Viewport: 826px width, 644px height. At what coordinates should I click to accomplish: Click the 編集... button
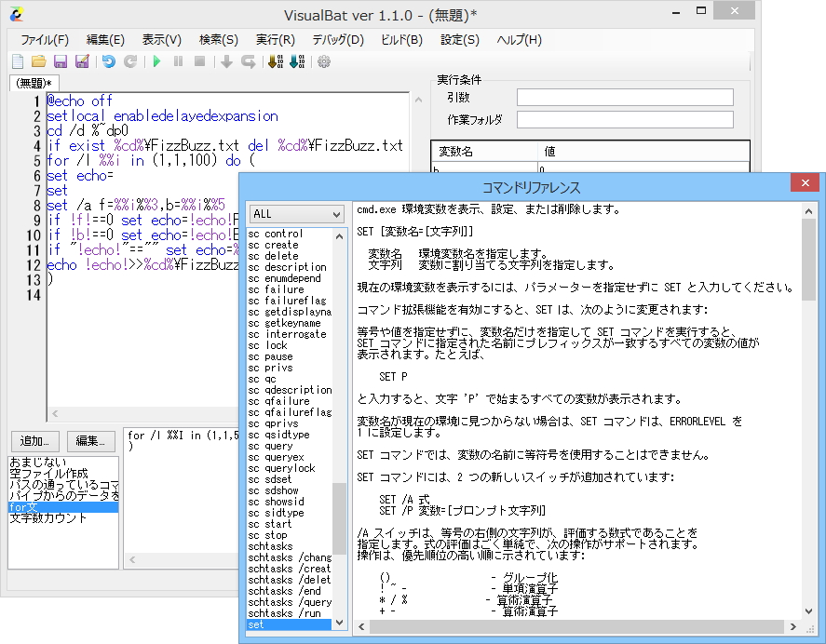click(x=90, y=441)
